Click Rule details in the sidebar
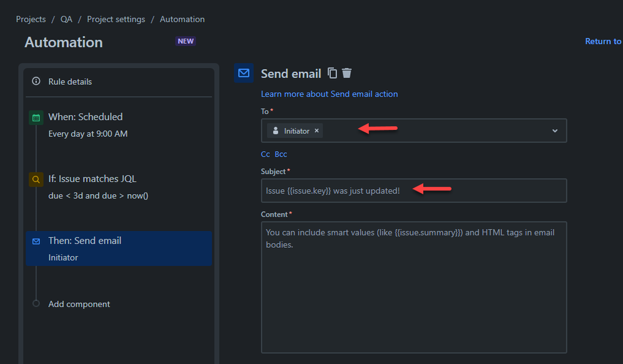 coord(71,81)
